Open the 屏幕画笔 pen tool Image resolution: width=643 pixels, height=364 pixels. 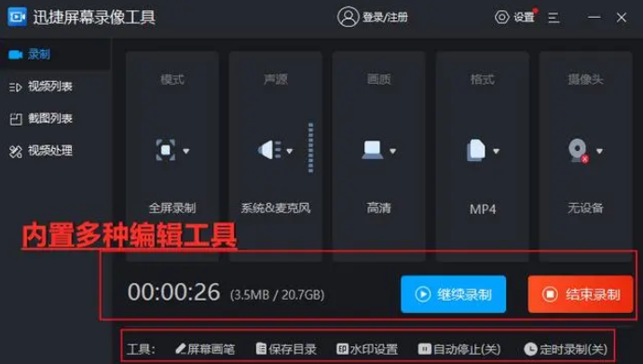(x=205, y=349)
